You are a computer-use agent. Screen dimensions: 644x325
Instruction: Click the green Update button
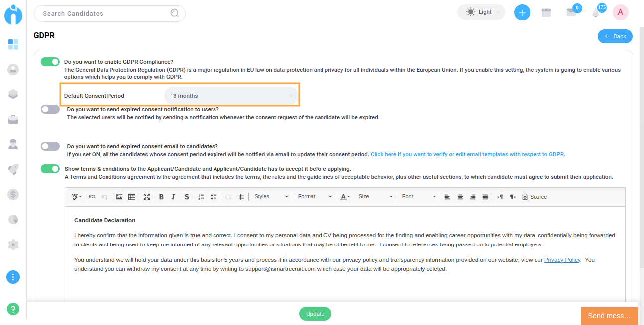point(315,314)
